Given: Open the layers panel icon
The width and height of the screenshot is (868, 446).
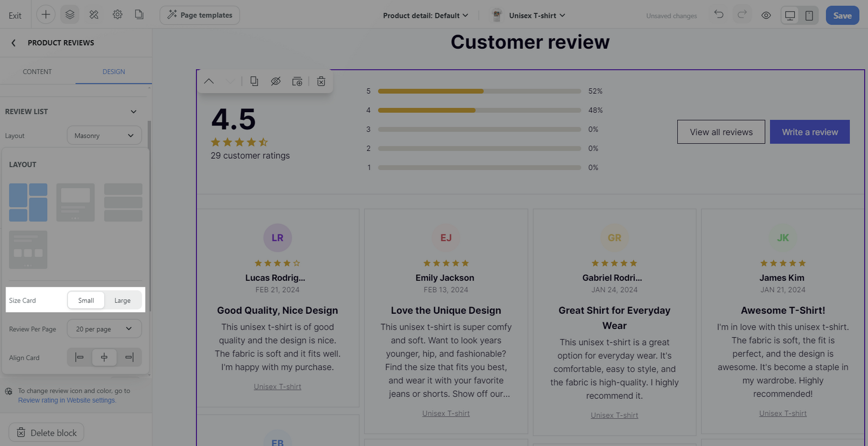Looking at the screenshot, I should [70, 15].
